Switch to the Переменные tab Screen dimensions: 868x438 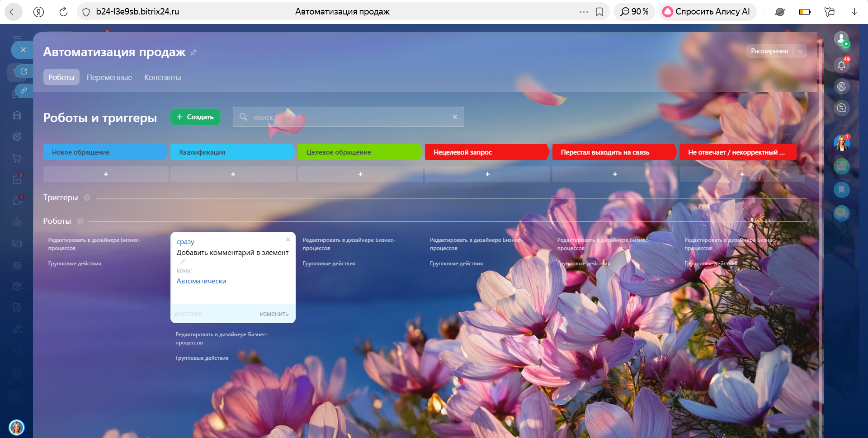click(109, 77)
